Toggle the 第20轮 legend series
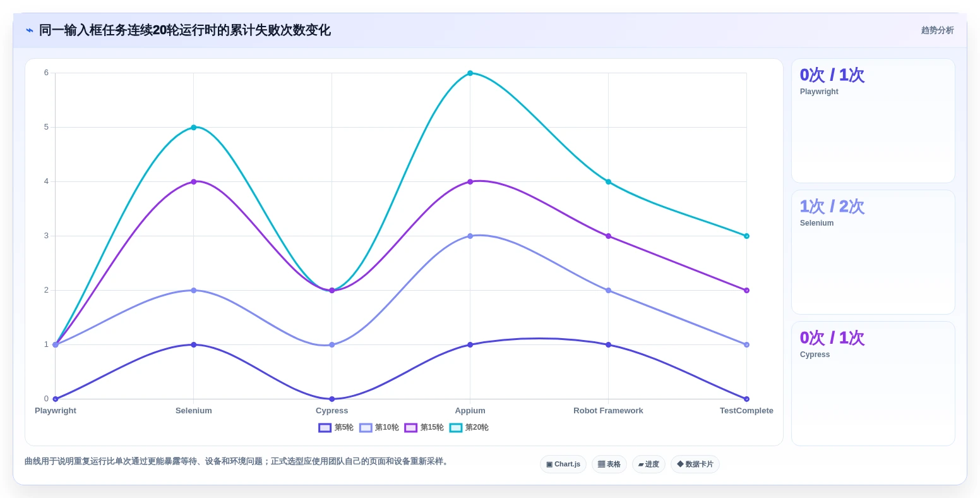The height and width of the screenshot is (498, 980). coord(469,428)
